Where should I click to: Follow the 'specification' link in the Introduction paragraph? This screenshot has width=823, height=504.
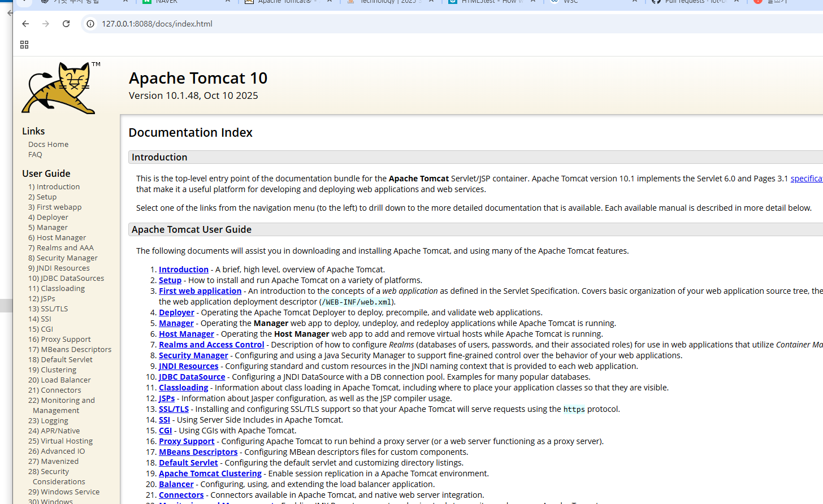807,179
